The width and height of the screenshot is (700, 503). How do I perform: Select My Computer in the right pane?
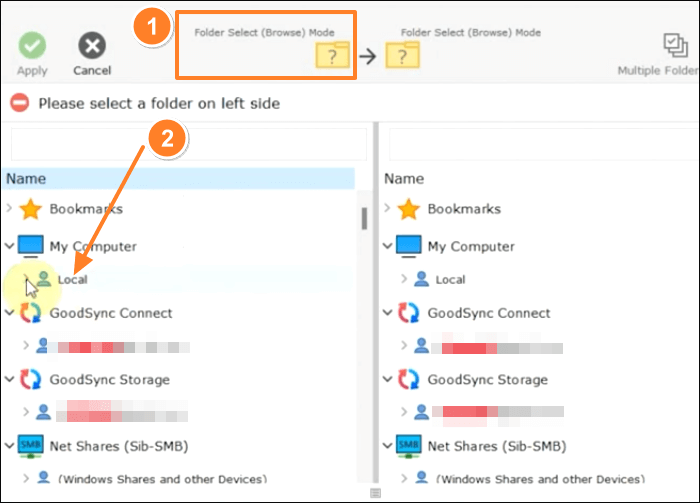[468, 246]
